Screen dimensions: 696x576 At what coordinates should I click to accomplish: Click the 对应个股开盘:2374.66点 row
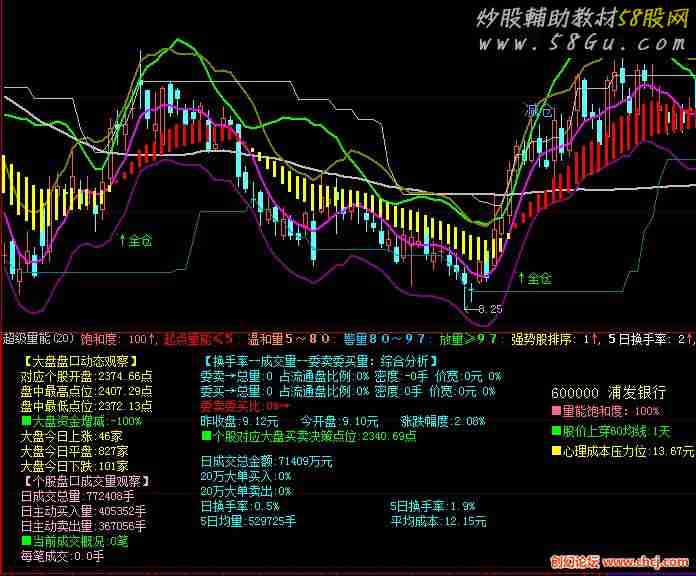(x=87, y=376)
